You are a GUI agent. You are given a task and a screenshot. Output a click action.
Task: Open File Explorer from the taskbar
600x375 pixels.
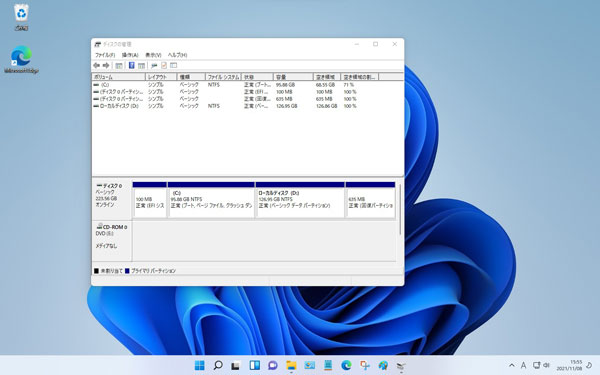pos(291,365)
